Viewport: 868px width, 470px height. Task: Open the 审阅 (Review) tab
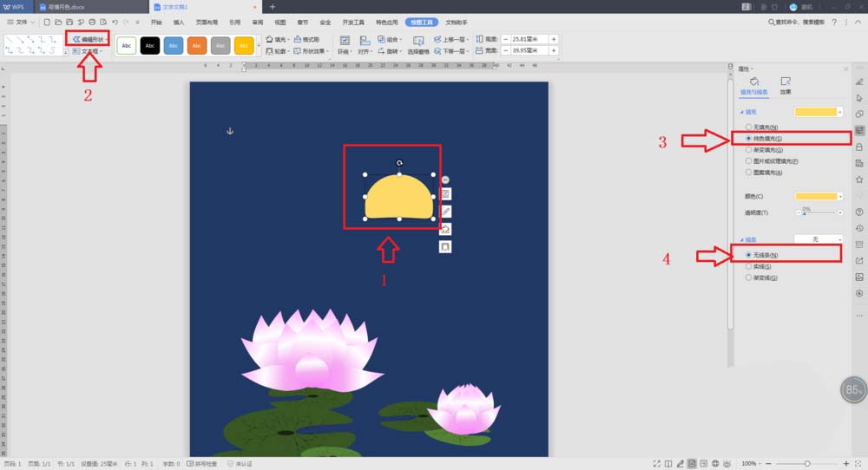pos(258,23)
